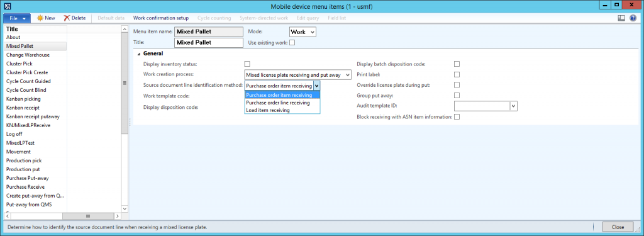Image resolution: width=644 pixels, height=236 pixels.
Task: Select Purchase Put-away row
Action: (35, 179)
